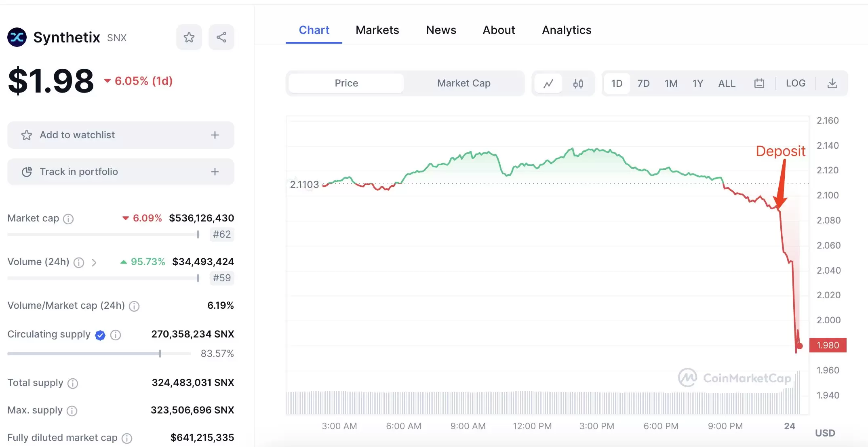Click the share icon button
The image size is (868, 447).
[221, 38]
